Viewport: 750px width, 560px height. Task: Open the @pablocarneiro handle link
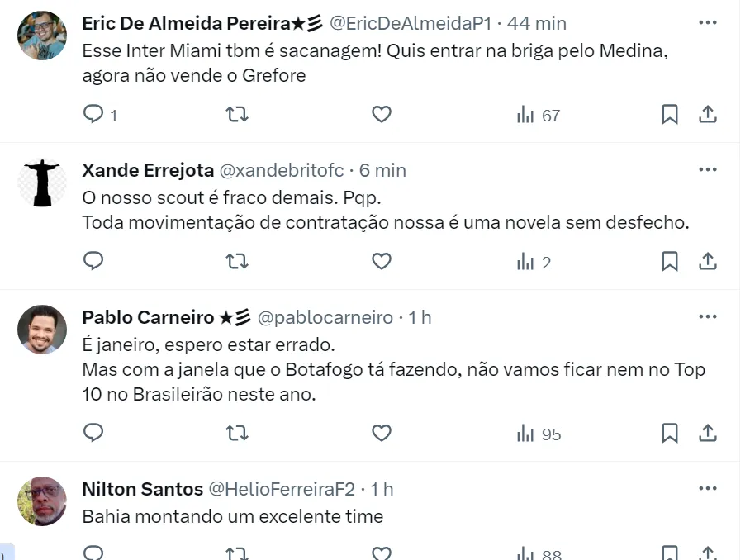pos(325,317)
